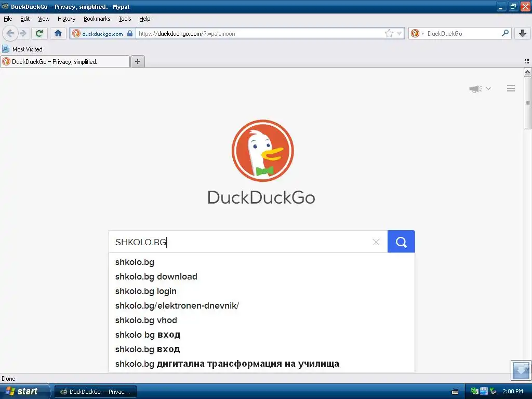This screenshot has height=399, width=532.
Task: Open the Most Visited bookmarks folder
Action: 22,49
